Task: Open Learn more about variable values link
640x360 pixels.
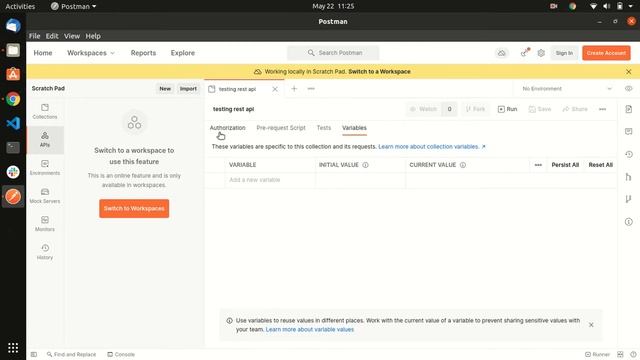Action: [310, 329]
